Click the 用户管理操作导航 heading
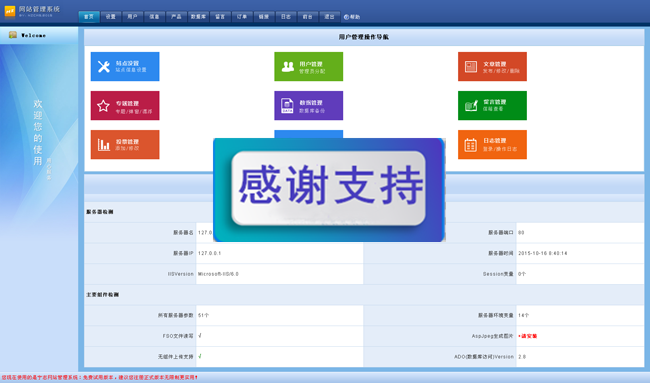The height and width of the screenshot is (383, 650). tap(364, 37)
